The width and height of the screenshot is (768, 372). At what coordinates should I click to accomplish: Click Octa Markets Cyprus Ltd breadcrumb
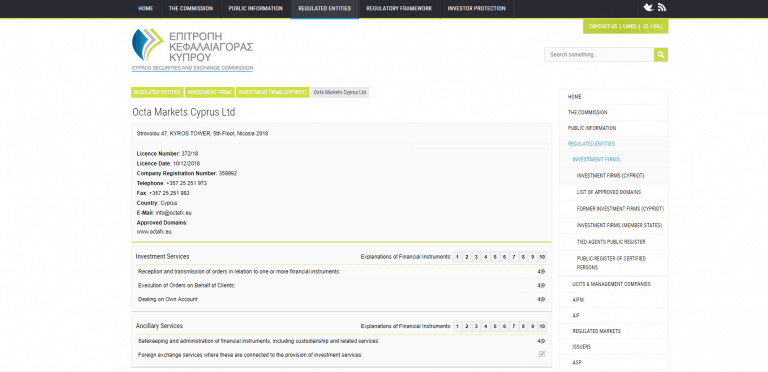click(339, 92)
